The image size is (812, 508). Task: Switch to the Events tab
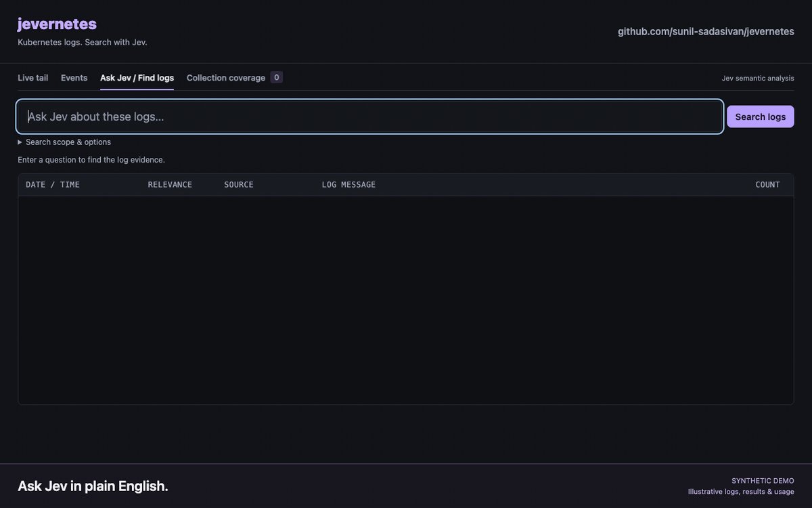coord(74,78)
